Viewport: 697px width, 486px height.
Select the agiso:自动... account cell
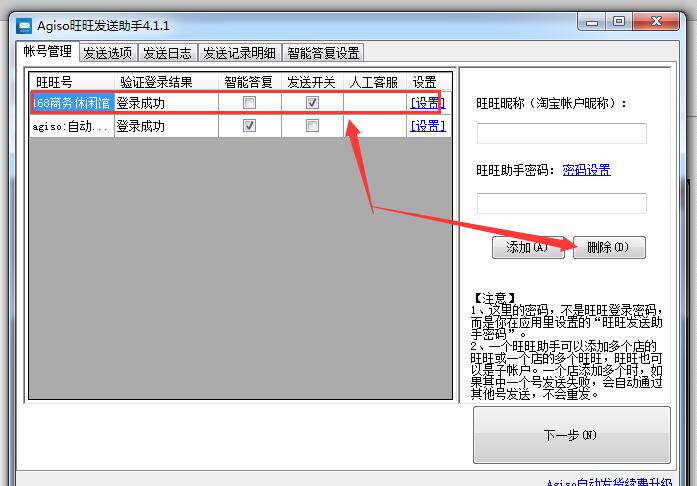tap(72, 126)
